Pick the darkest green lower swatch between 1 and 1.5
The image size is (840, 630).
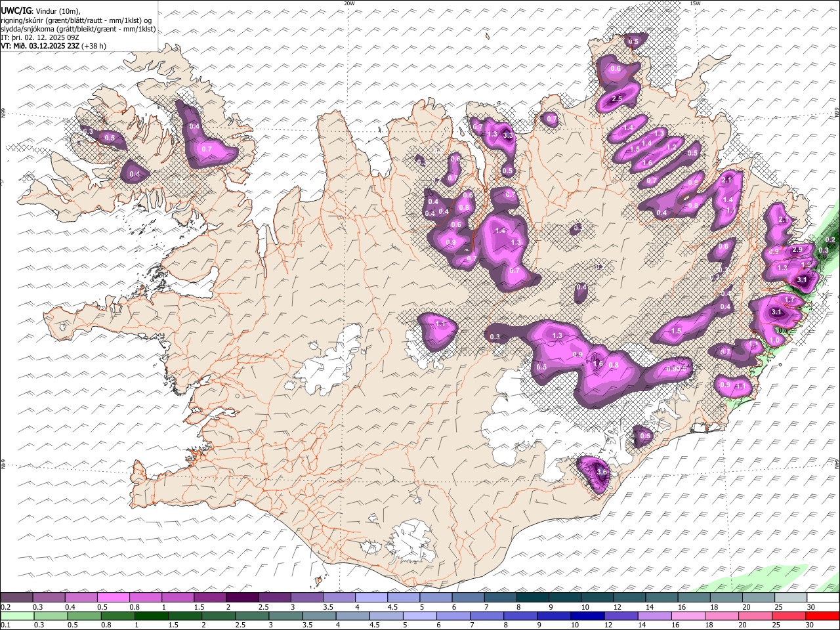(151, 616)
